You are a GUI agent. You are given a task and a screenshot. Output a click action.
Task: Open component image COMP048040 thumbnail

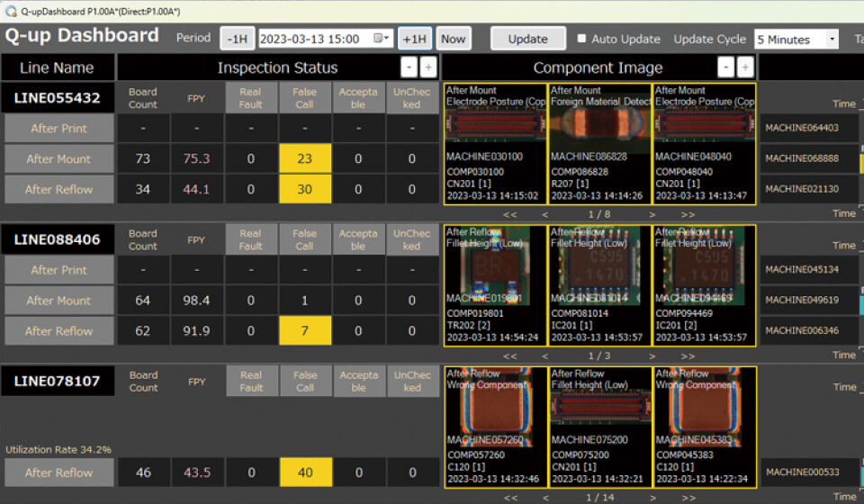pyautogui.click(x=704, y=144)
